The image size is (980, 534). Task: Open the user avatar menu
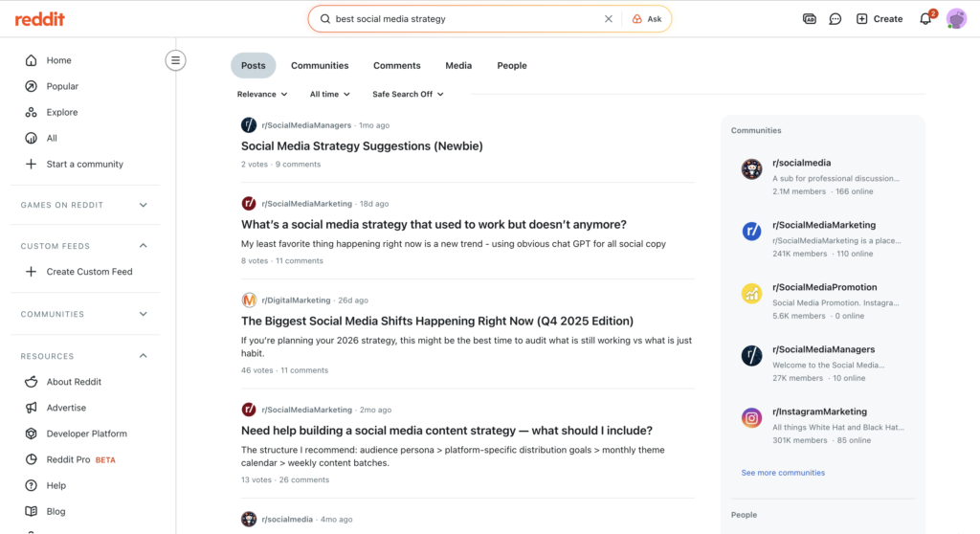tap(956, 19)
